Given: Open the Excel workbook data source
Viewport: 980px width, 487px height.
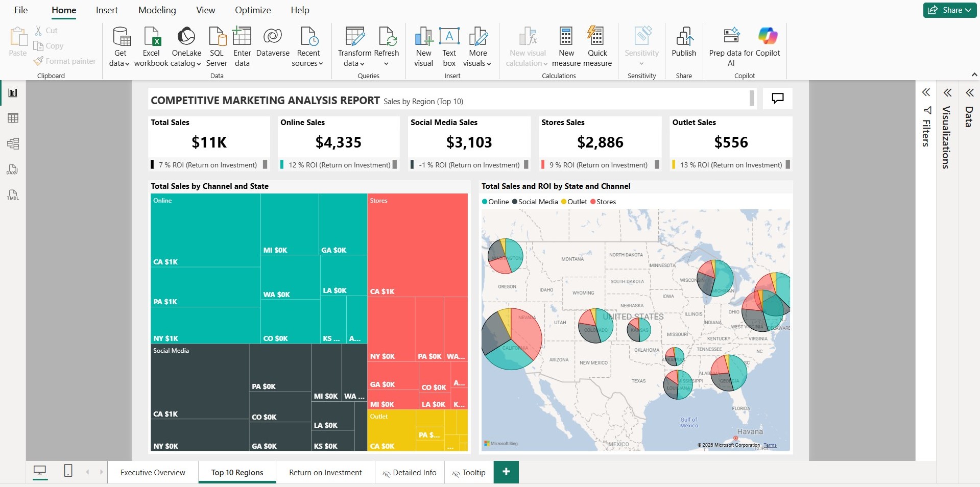Looking at the screenshot, I should pos(151,46).
